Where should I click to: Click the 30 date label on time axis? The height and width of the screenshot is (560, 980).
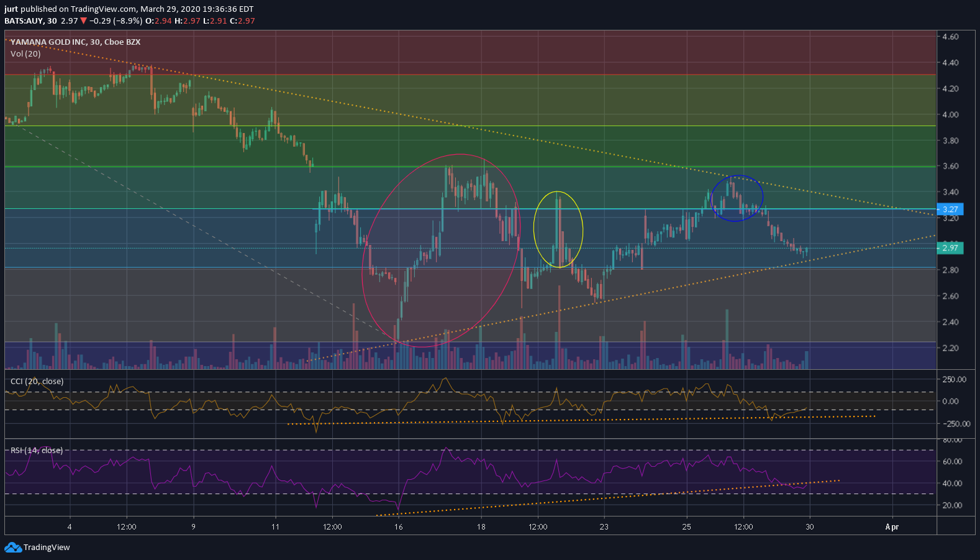tap(810, 527)
